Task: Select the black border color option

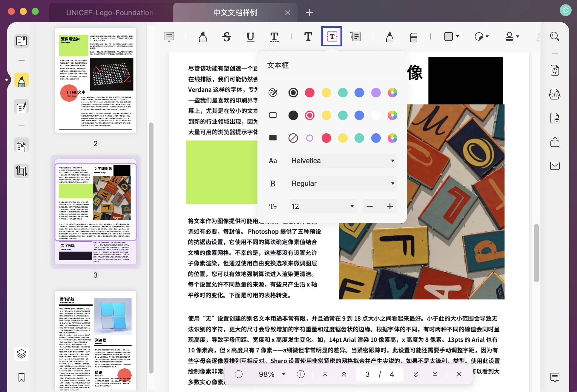Action: [x=293, y=115]
